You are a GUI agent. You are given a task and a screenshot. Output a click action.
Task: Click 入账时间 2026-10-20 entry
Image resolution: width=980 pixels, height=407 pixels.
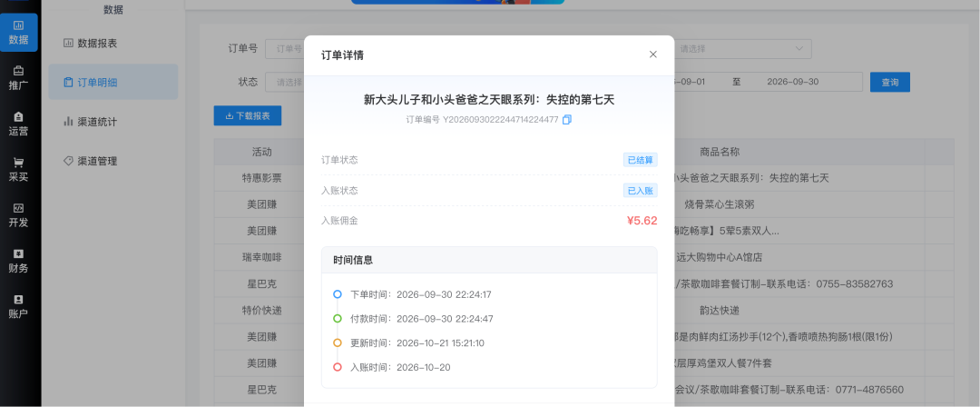400,368
